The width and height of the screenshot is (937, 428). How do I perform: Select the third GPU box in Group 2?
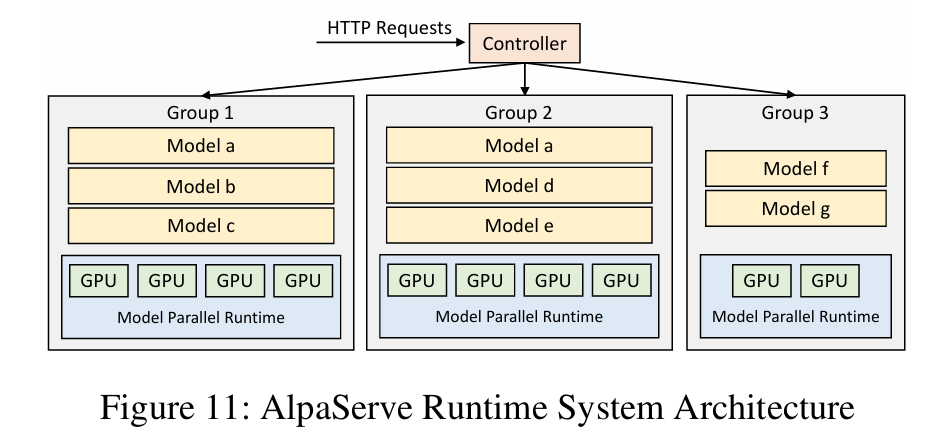[x=553, y=280]
